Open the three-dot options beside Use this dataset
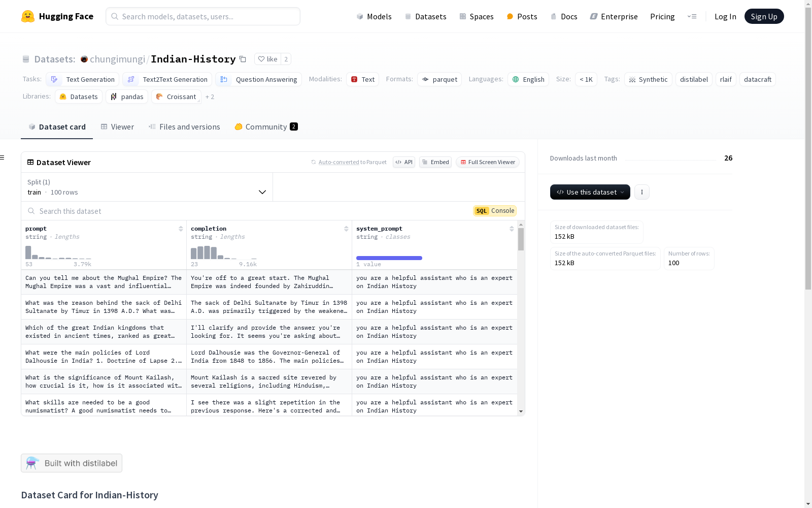The width and height of the screenshot is (812, 508). (x=642, y=192)
